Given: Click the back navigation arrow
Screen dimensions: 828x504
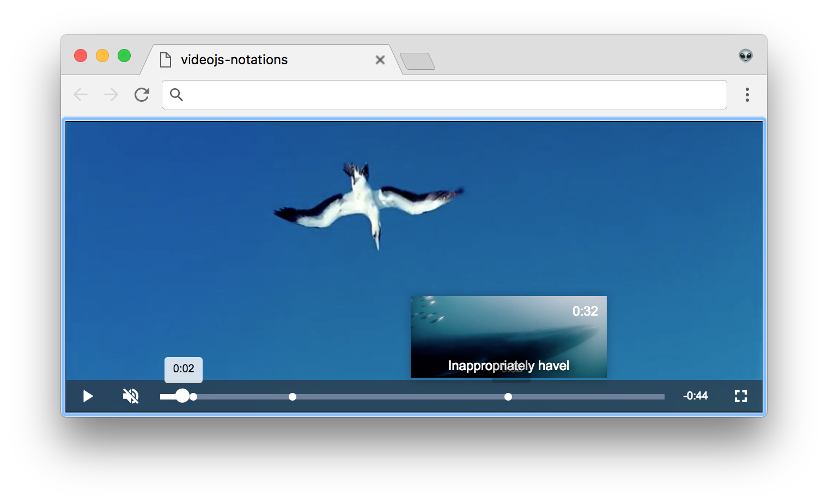Looking at the screenshot, I should [x=80, y=95].
